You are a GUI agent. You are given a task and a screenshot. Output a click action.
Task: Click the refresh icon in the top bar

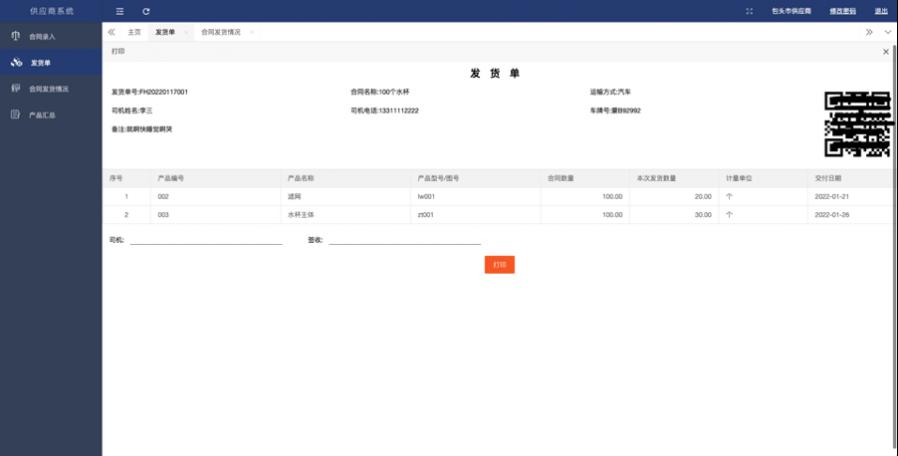tap(146, 11)
